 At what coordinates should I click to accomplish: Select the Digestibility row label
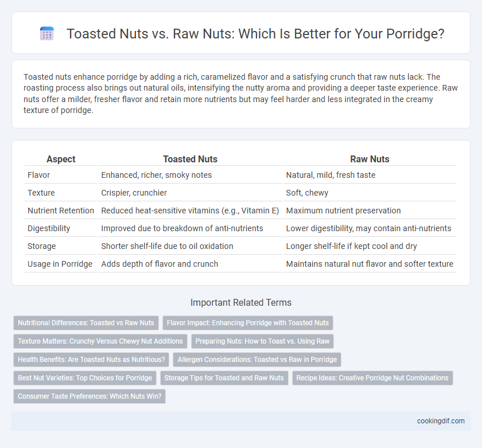point(49,228)
